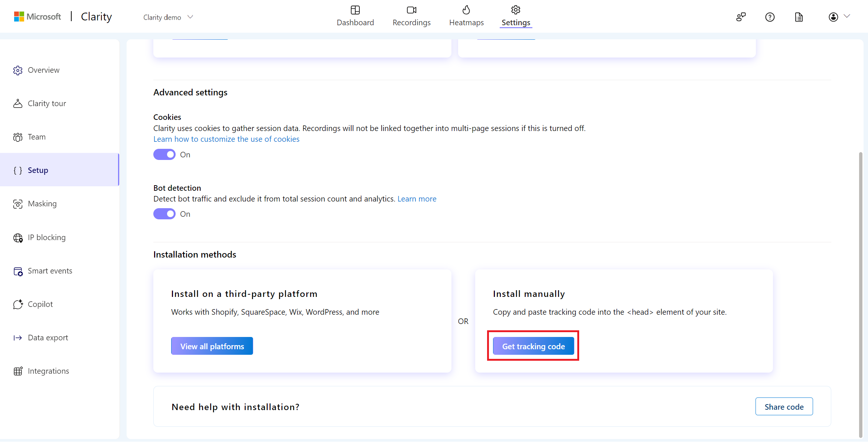This screenshot has width=868, height=442.
Task: Click the Smart events icon in sidebar
Action: [x=18, y=271]
